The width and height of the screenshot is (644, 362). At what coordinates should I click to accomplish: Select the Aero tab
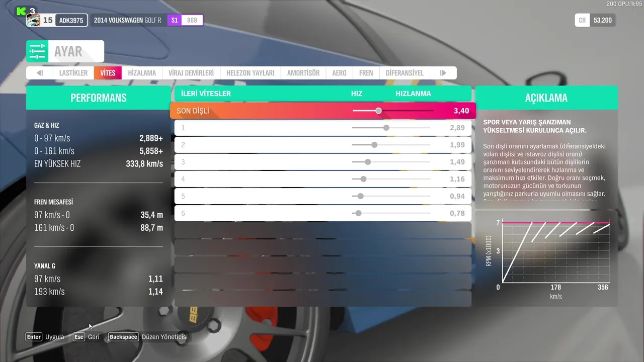(x=339, y=73)
